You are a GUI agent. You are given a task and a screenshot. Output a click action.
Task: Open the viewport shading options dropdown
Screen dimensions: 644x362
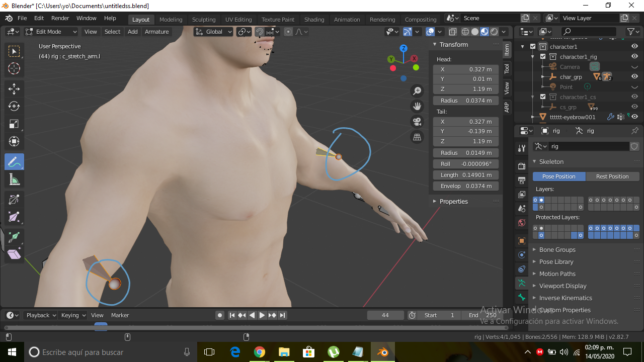(504, 32)
